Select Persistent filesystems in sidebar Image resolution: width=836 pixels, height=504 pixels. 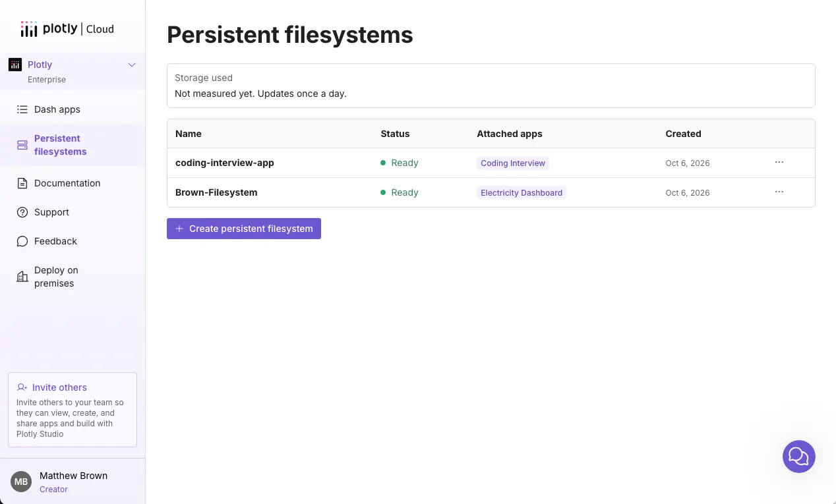point(73,145)
